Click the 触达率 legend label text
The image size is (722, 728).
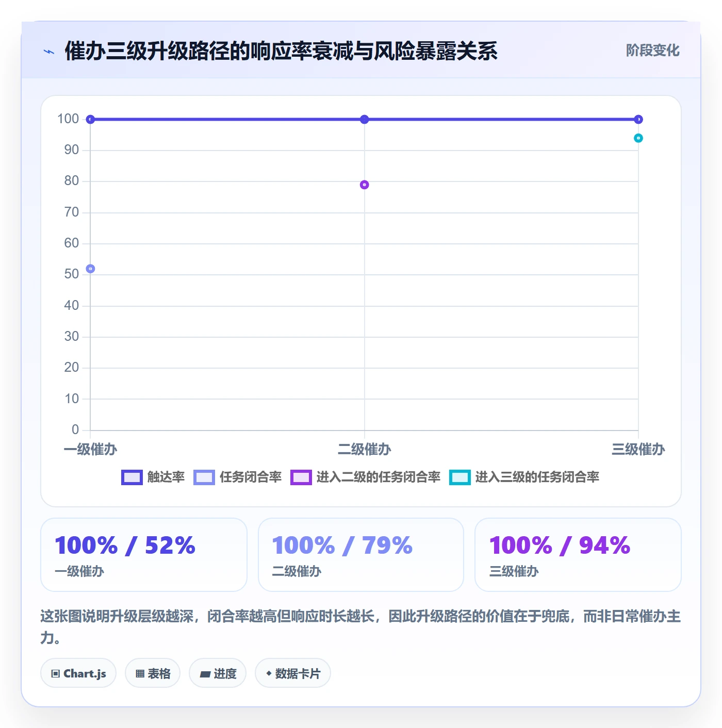point(166,477)
